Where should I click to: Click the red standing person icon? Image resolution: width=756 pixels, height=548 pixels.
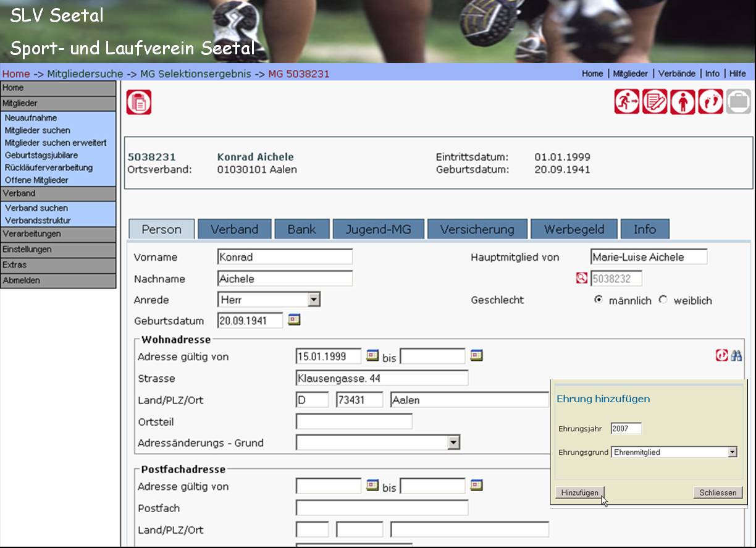click(x=682, y=102)
